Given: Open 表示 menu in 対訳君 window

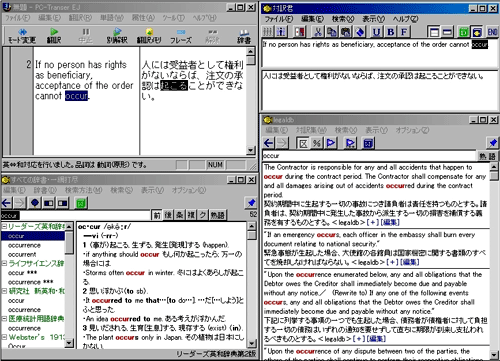Looking at the screenshot, I should (x=373, y=19).
